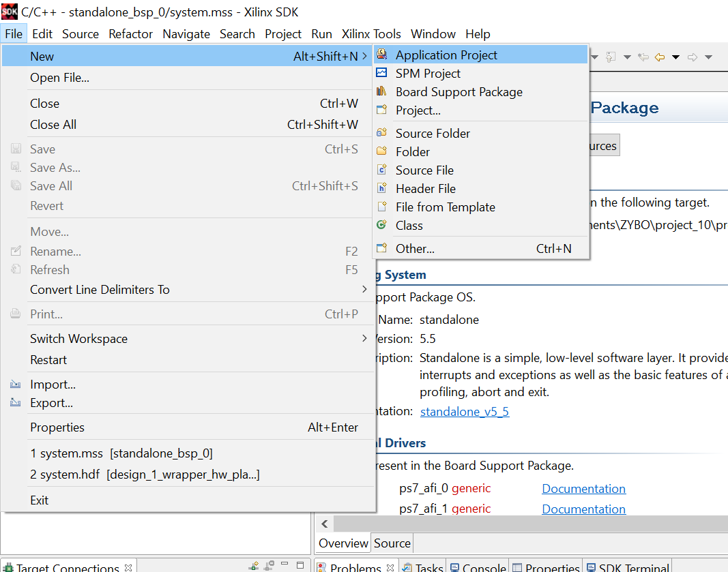Select Restart in the File menu
The width and height of the screenshot is (728, 572).
188,359
